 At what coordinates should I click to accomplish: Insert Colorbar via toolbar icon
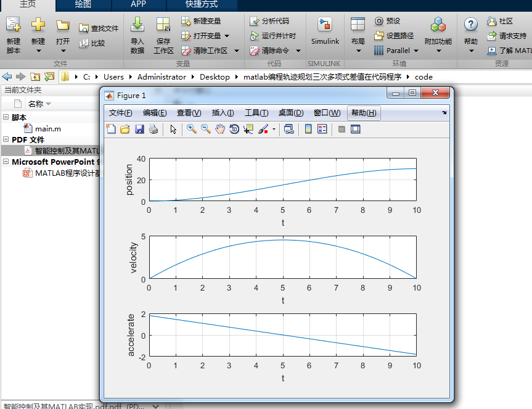pos(308,130)
